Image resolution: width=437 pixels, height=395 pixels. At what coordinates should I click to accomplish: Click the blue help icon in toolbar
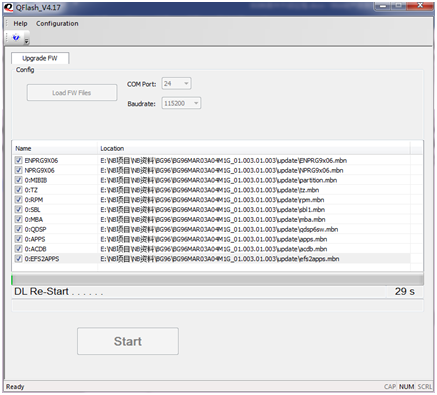pos(16,37)
